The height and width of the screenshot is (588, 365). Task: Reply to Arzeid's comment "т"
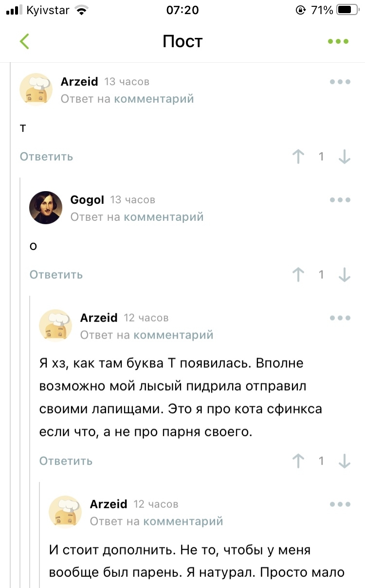(46, 157)
